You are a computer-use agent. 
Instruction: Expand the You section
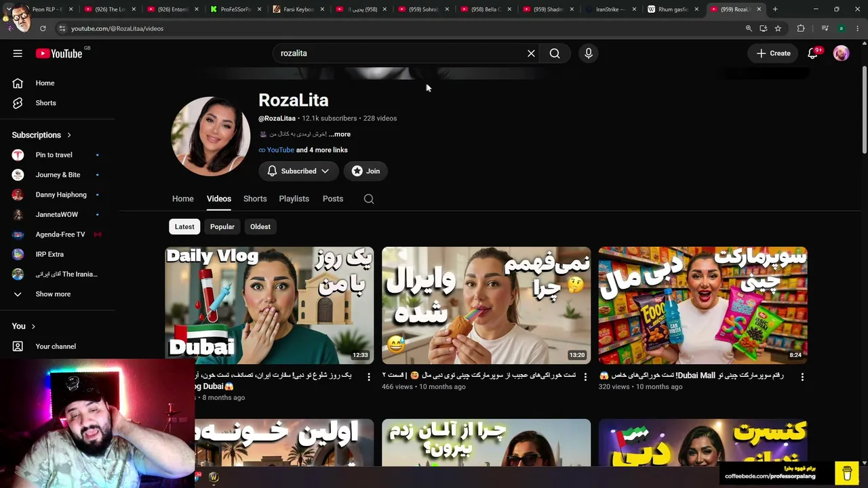[x=24, y=326]
